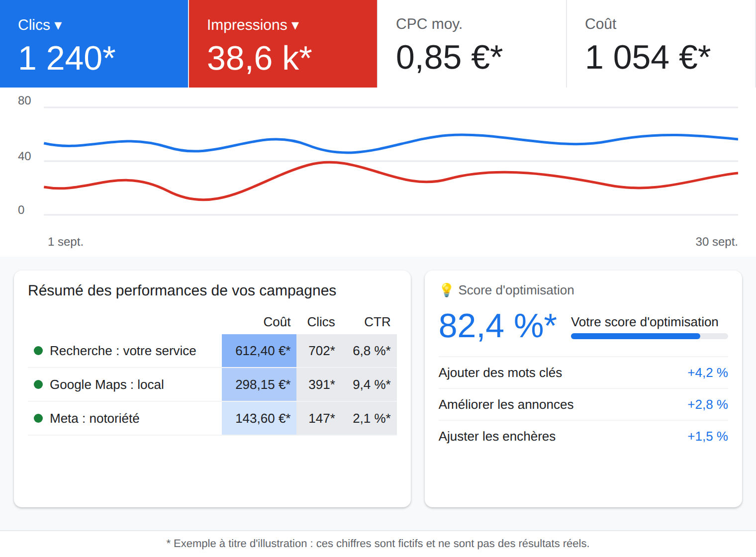The image size is (756, 557).
Task: Click the 30 sept. date label
Action: coord(716,242)
